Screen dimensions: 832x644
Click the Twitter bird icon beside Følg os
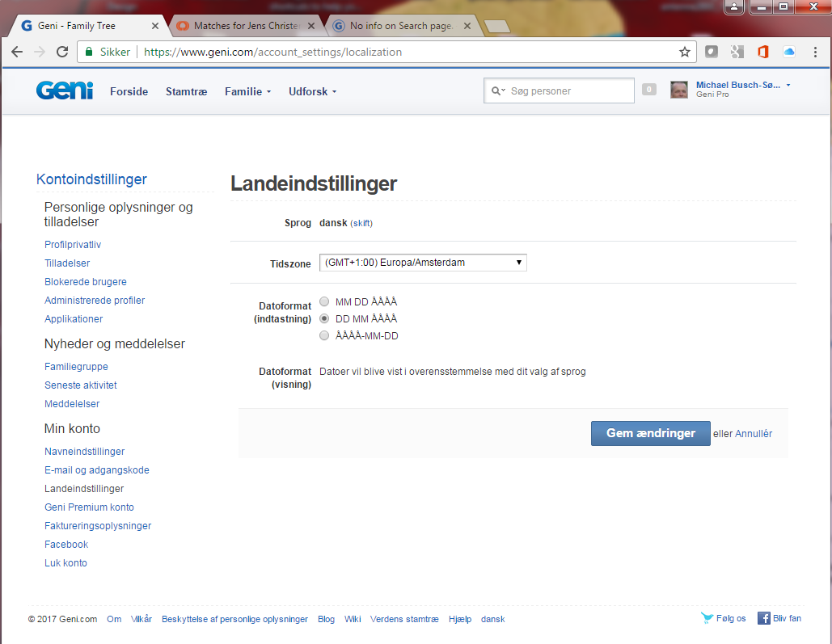click(707, 618)
